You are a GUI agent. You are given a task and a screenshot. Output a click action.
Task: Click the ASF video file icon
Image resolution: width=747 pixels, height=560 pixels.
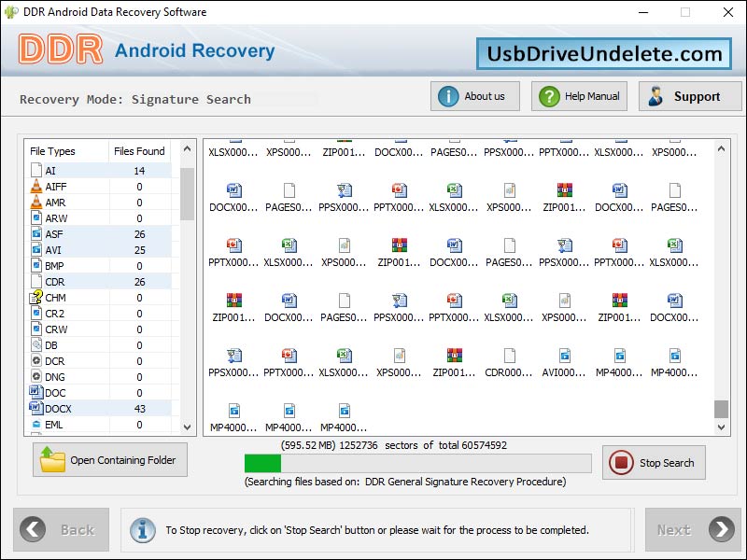click(x=36, y=234)
